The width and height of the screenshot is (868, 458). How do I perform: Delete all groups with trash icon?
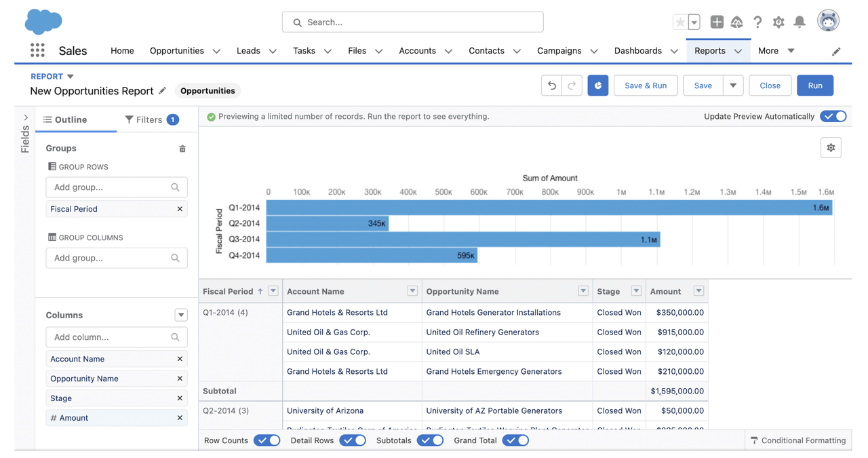[x=182, y=149]
